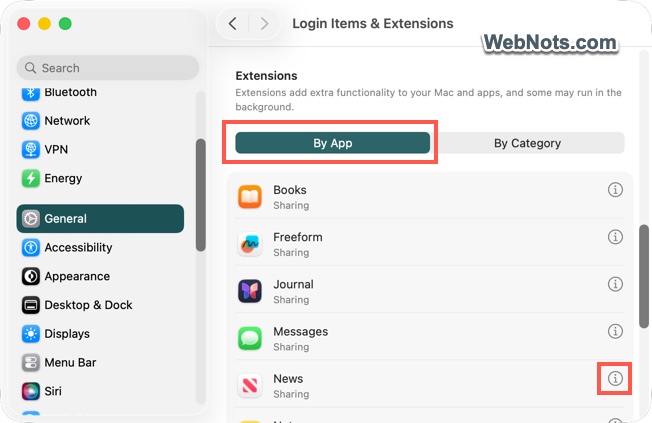Viewport: 652px width, 423px height.
Task: Click the search magnifier icon
Action: [x=30, y=67]
